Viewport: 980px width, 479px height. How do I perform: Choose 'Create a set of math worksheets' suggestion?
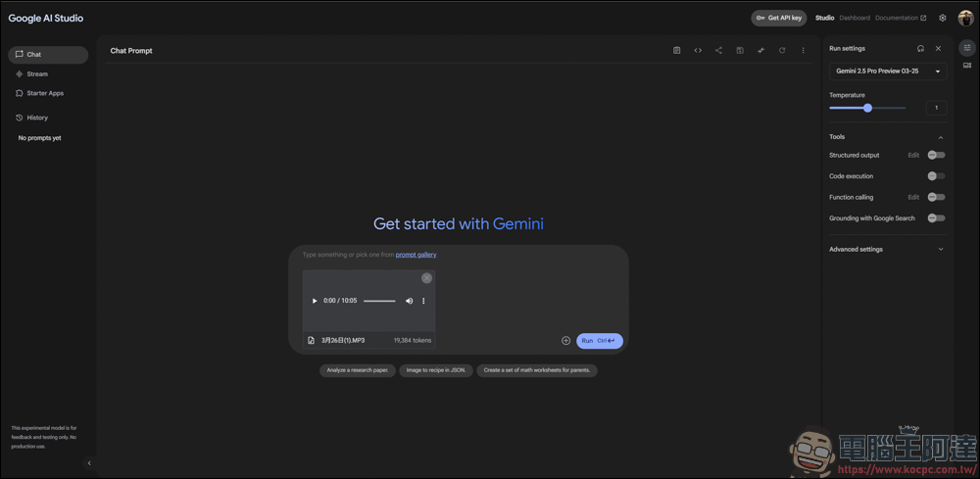coord(537,370)
